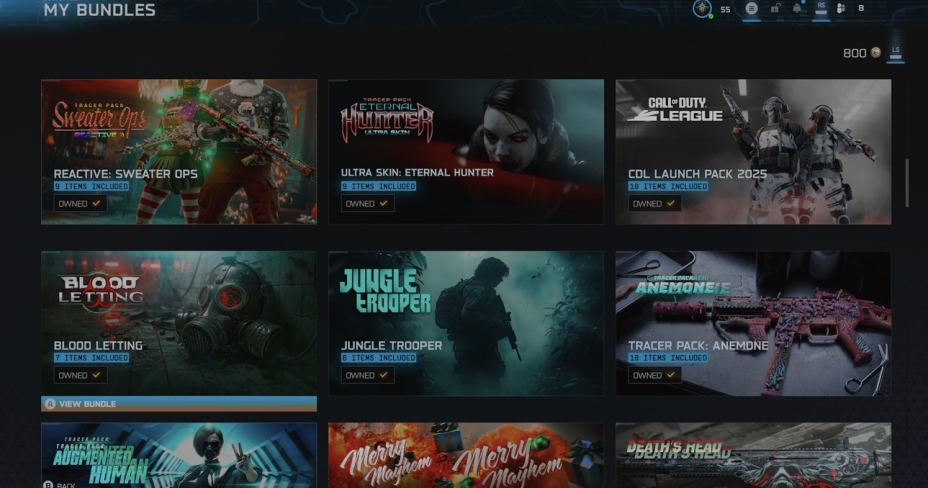Click Owned checkmark on Ultra Skin: Eternal Hunter
Screen dimensions: 928x488
pos(384,203)
